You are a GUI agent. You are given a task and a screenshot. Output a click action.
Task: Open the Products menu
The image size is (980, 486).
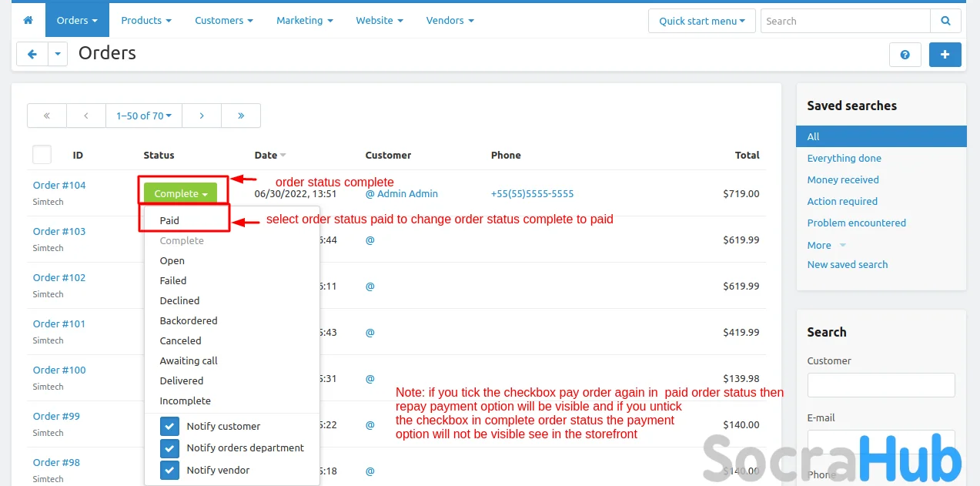click(146, 20)
